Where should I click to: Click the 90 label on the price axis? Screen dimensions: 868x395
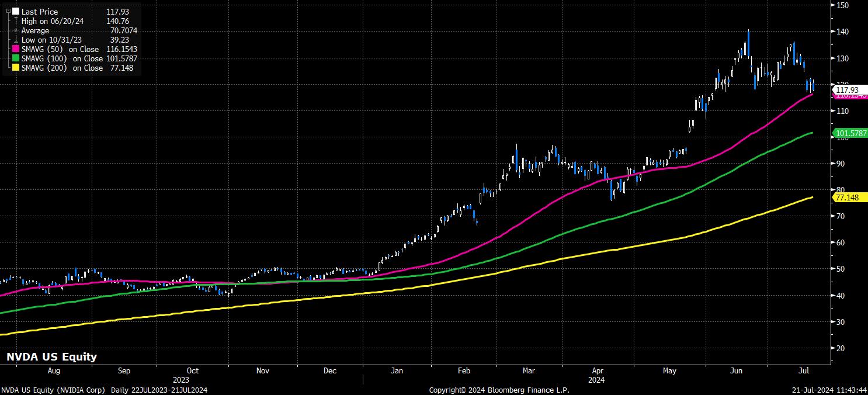pos(841,164)
